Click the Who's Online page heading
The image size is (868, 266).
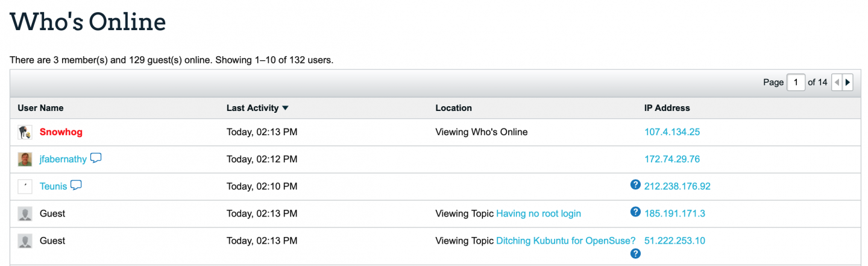[x=88, y=22]
